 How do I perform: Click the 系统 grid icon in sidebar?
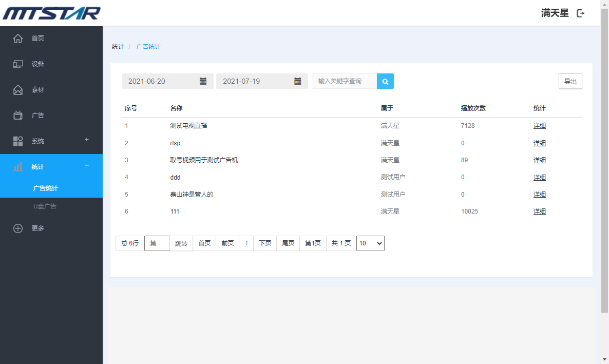coord(18,141)
